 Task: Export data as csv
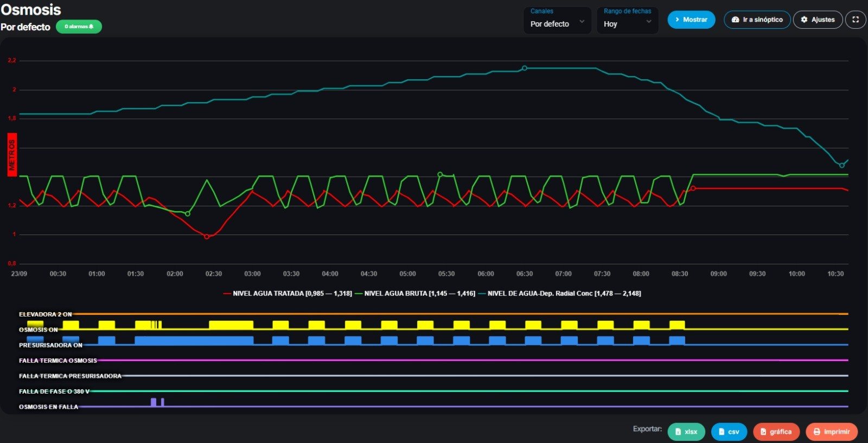click(729, 432)
